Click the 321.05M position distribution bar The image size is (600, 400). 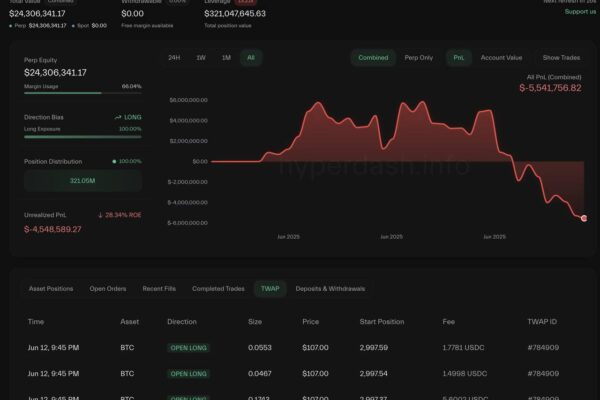(83, 181)
